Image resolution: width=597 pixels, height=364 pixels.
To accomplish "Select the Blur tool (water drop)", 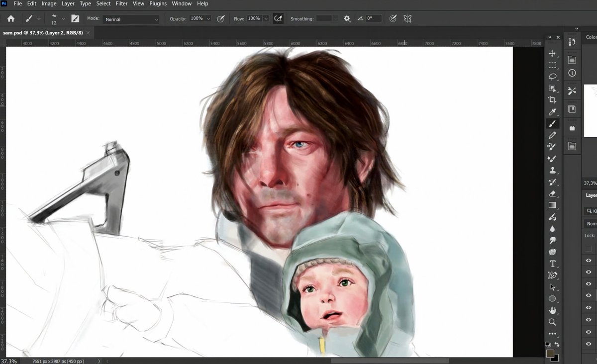I will [x=552, y=229].
